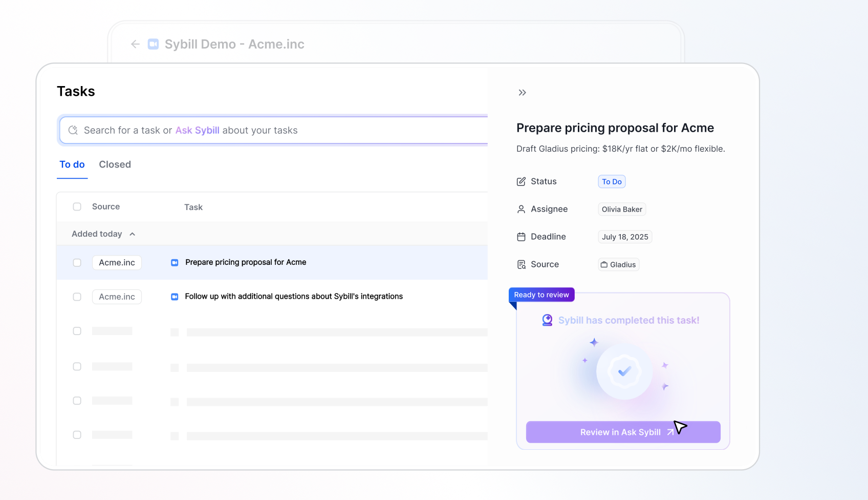Click the Task column header
The image size is (868, 500).
pyautogui.click(x=193, y=207)
